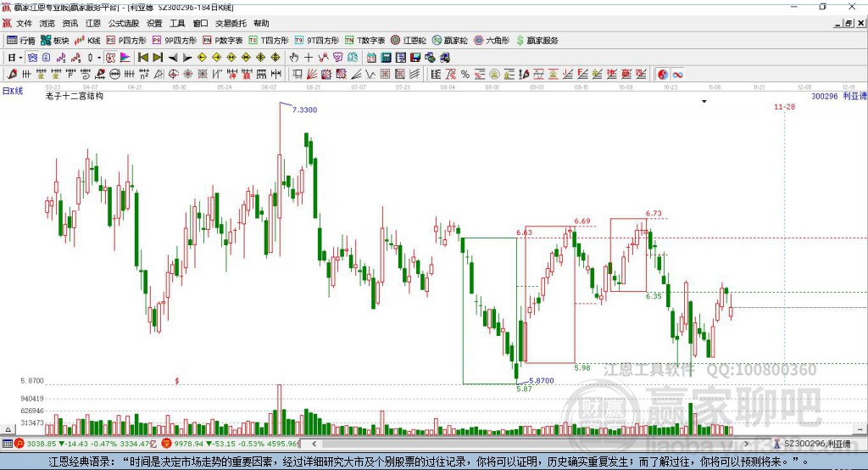Open the calendar icon in toolbar
The height and width of the screenshot is (470, 868).
[x=371, y=58]
